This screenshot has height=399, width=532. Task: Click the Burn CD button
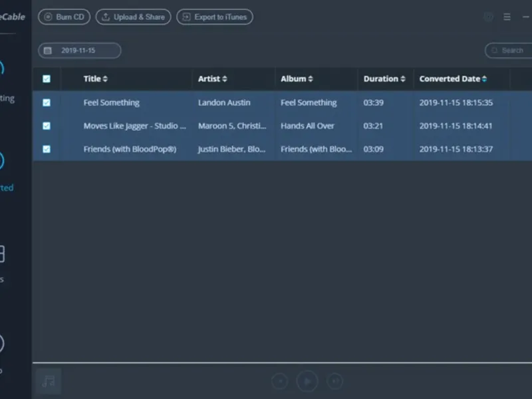point(64,17)
